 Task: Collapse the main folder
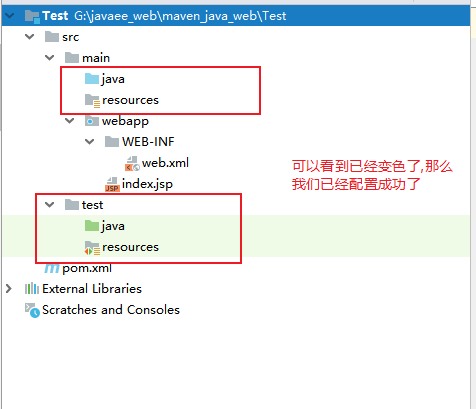(50, 58)
